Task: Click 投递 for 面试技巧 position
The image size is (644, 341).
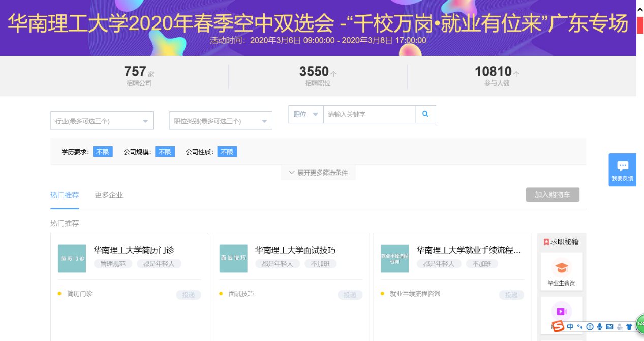Action: pos(350,295)
